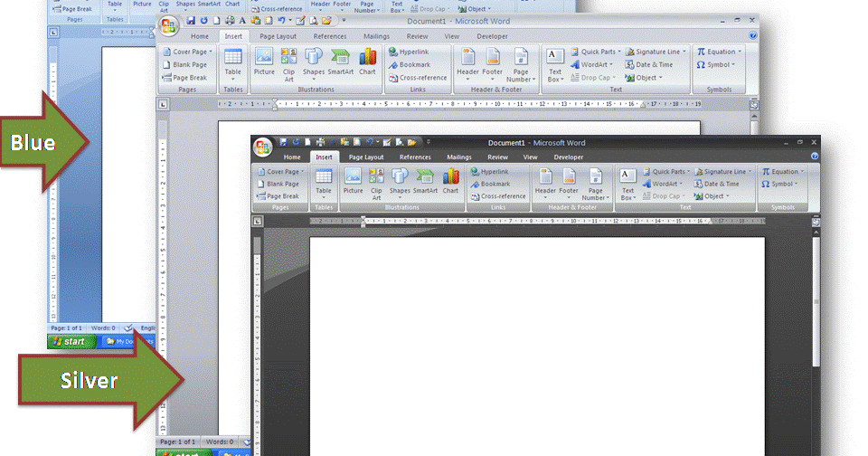
Task: Click the Hyperlink icon in the black window
Action: coord(475,172)
